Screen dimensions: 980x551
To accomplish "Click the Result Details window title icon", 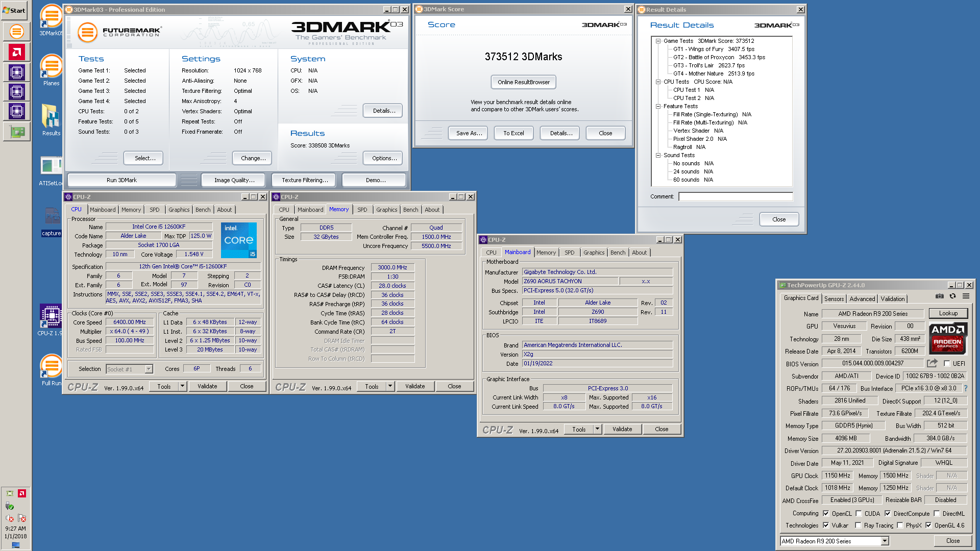I will (x=642, y=10).
